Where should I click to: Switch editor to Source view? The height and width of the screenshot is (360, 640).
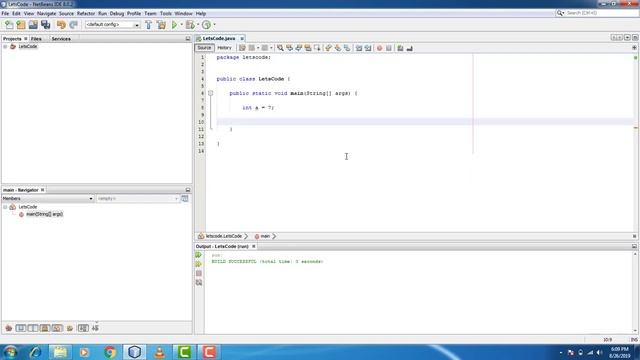pyautogui.click(x=204, y=48)
